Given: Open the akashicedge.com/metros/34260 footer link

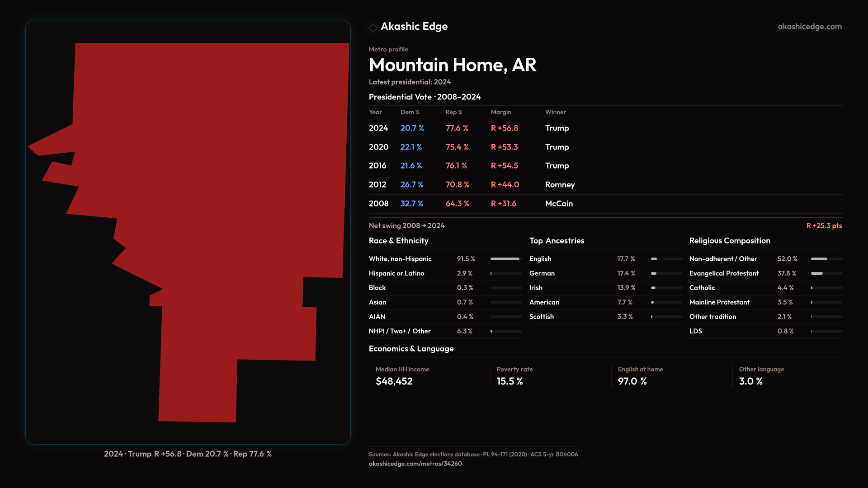Looking at the screenshot, I should pos(415,464).
